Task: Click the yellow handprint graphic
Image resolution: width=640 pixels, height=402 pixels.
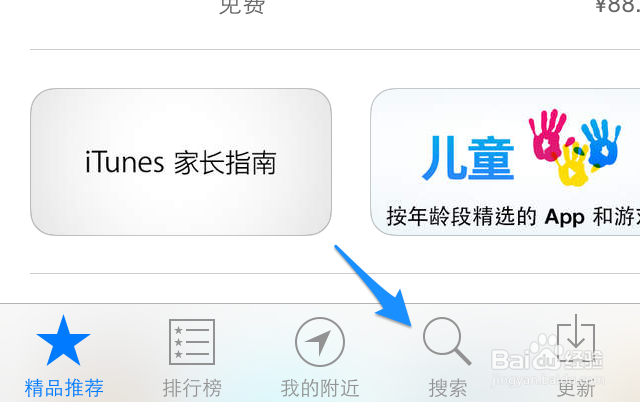Action: click(573, 164)
